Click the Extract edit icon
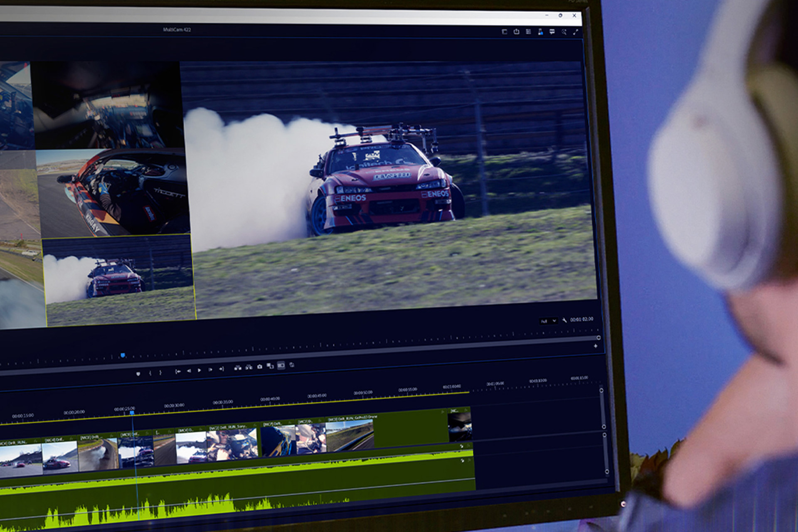This screenshot has height=532, width=798. 249,367
